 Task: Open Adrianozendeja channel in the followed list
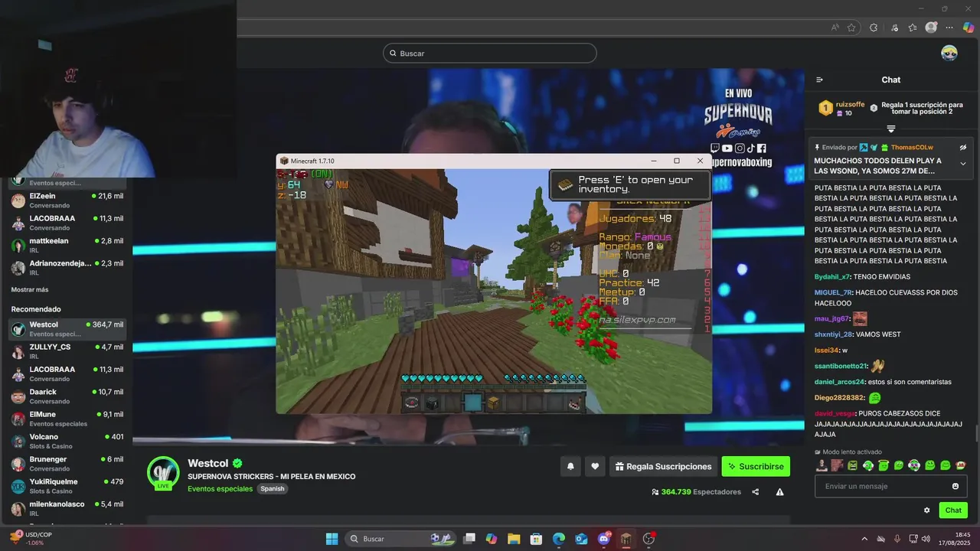tap(68, 268)
